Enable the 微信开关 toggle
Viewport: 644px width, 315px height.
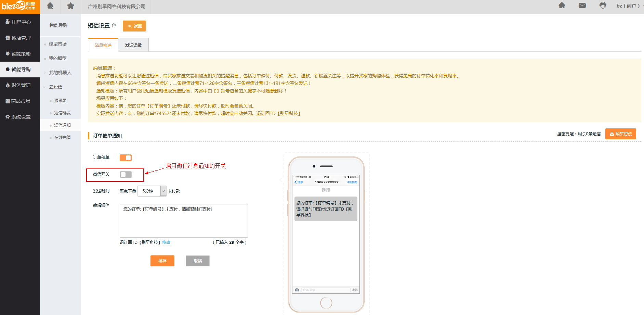click(x=126, y=175)
